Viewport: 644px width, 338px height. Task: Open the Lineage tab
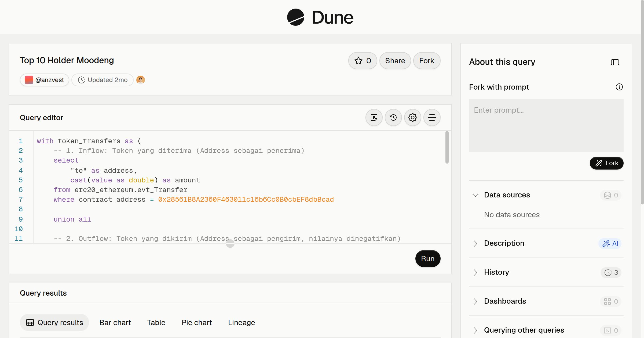[x=241, y=322]
